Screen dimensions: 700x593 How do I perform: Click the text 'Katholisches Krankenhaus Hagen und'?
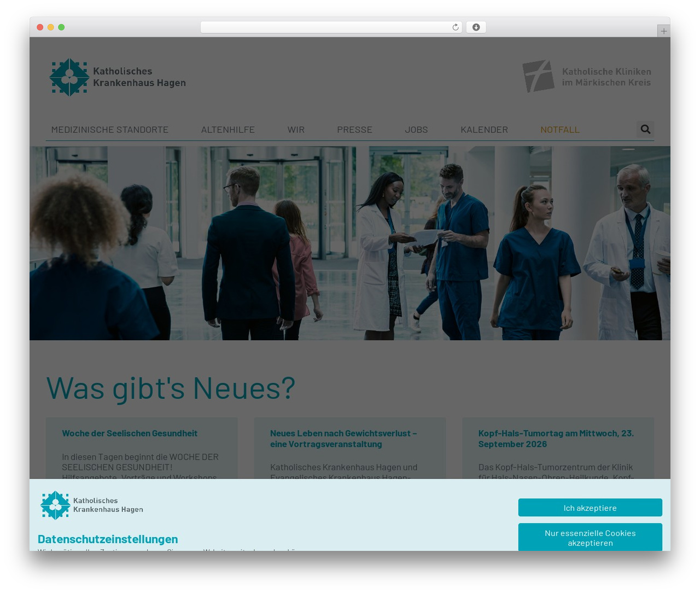click(343, 467)
